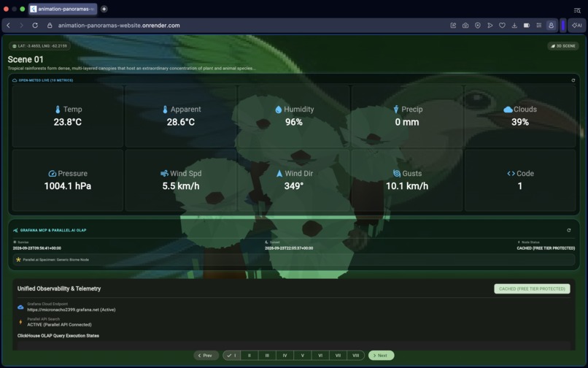
Task: Select scene V in the pager
Action: [303, 356]
